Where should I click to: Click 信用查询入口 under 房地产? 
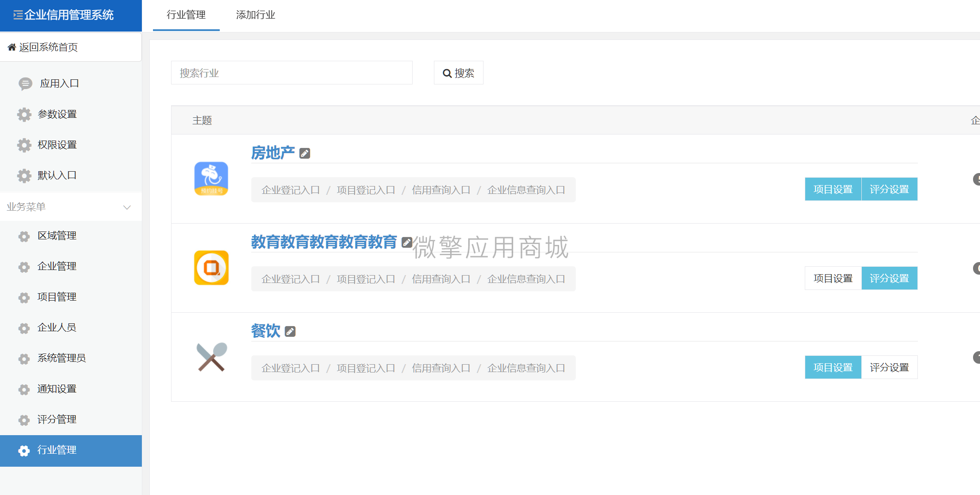coord(441,190)
